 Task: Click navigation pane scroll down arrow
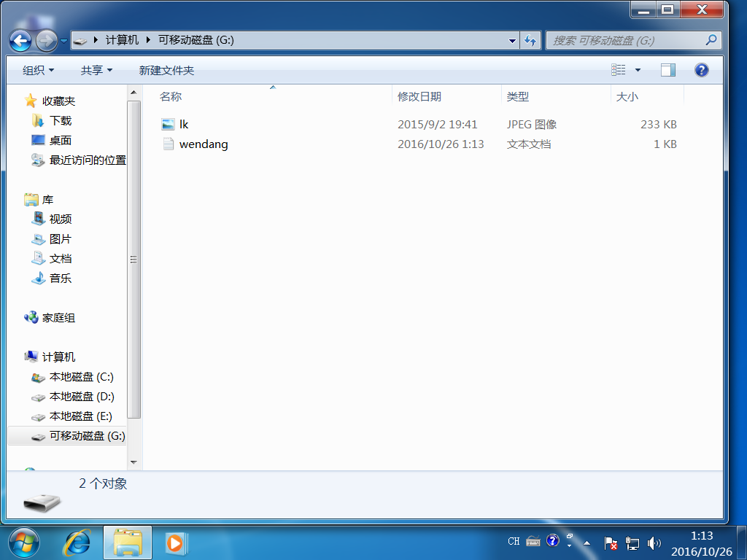134,462
